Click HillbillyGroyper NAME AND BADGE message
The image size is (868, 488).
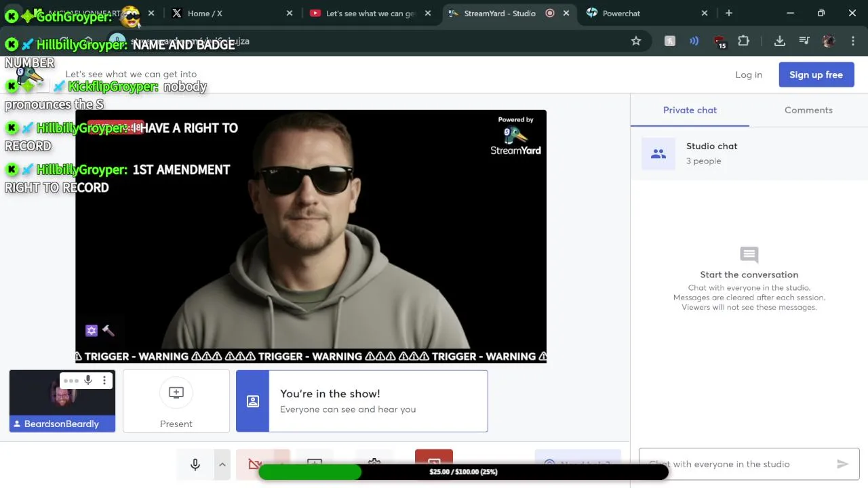pos(121,54)
